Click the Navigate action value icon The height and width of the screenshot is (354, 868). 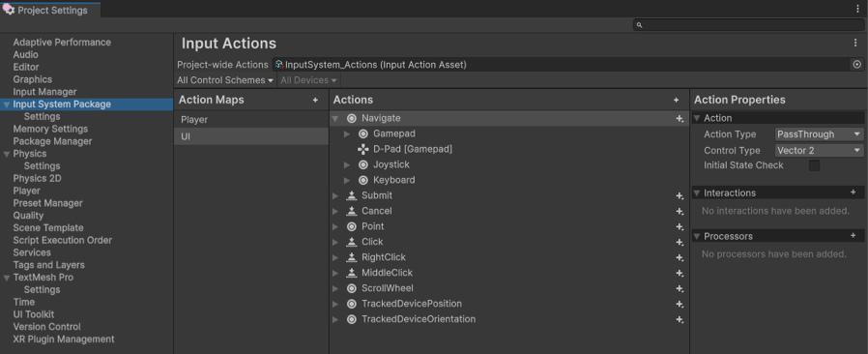352,119
